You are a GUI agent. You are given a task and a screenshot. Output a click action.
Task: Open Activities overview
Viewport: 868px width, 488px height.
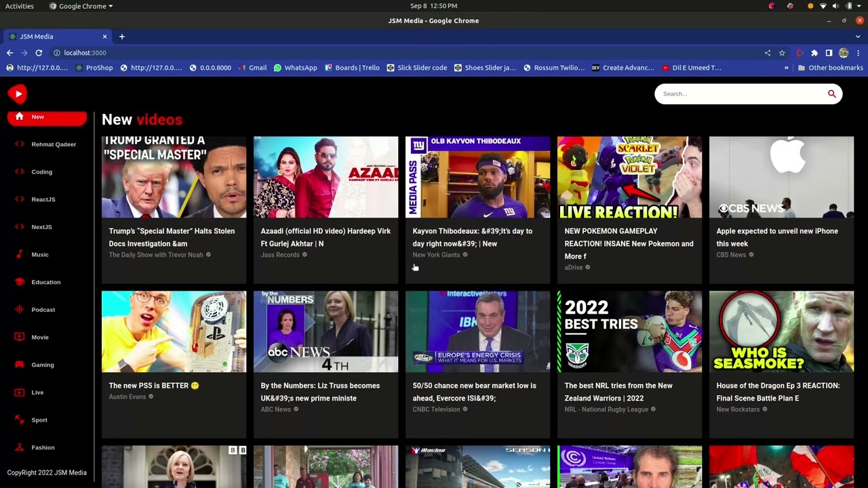click(19, 6)
